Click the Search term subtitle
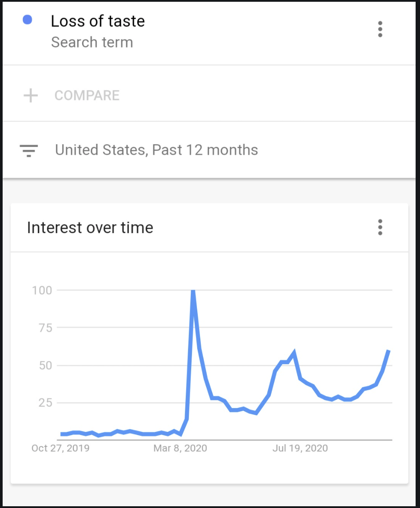The image size is (420, 508). [92, 42]
